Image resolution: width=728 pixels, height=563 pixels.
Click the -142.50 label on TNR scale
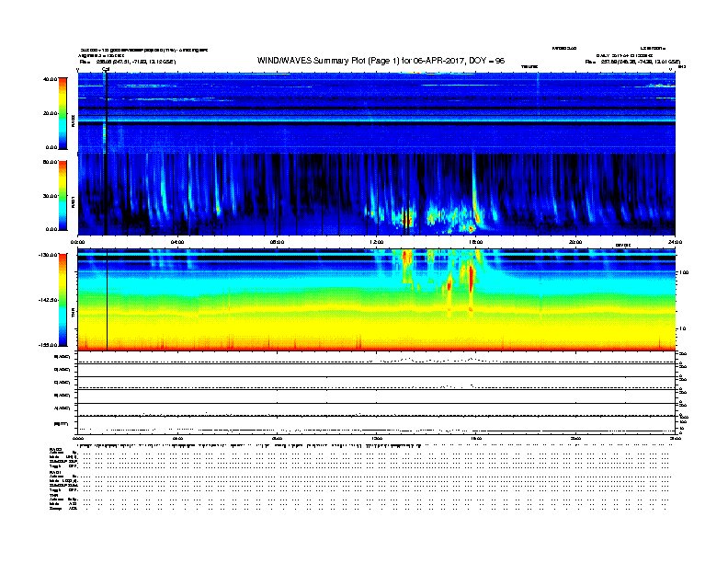click(49, 300)
